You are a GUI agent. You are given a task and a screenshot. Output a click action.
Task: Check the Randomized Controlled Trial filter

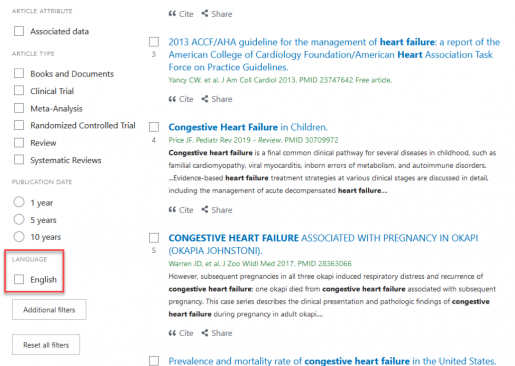[19, 125]
